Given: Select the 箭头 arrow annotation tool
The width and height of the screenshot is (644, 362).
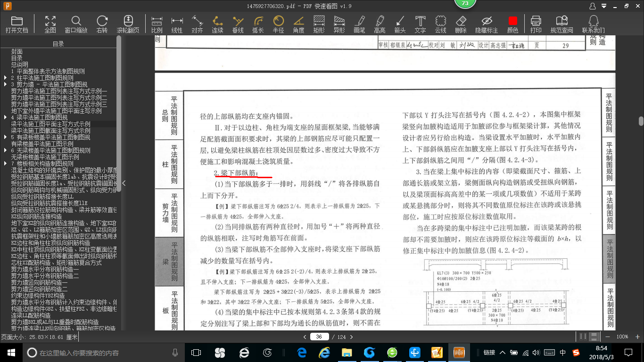Looking at the screenshot, I should pos(400,22).
